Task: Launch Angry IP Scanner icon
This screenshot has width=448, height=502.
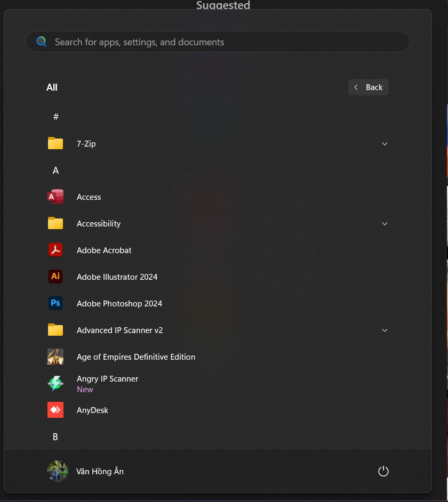Action: [55, 384]
